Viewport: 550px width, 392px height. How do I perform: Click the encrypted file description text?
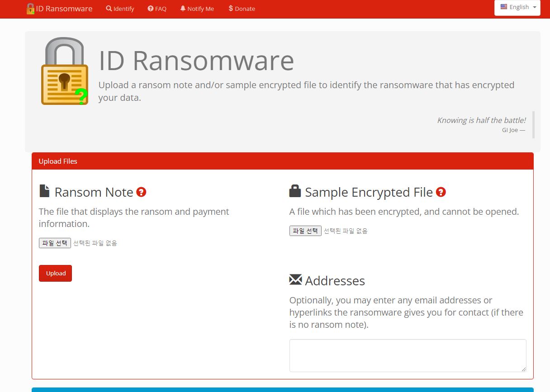click(x=404, y=212)
